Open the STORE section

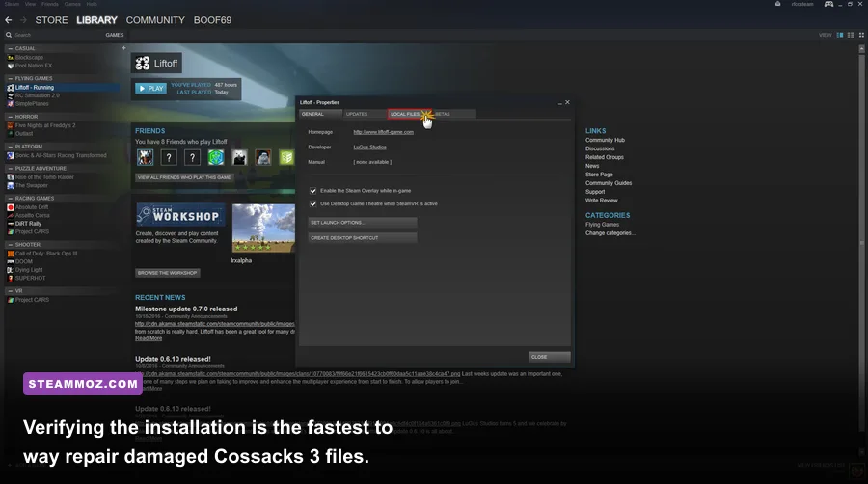click(51, 20)
